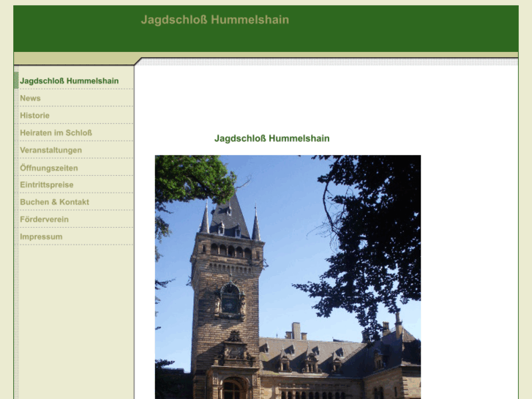Click the green content heading Jagdschloß Hummelshain
This screenshot has width=532, height=399.
(271, 138)
